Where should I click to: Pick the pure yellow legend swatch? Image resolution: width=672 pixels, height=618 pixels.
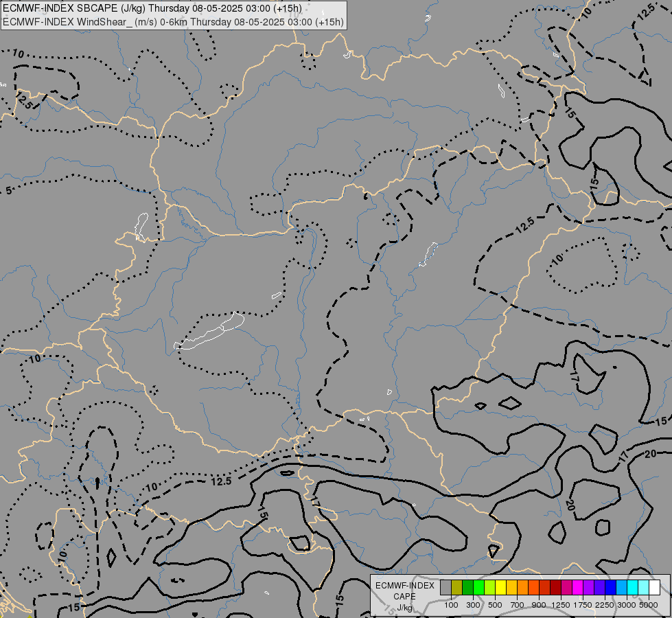(501, 588)
